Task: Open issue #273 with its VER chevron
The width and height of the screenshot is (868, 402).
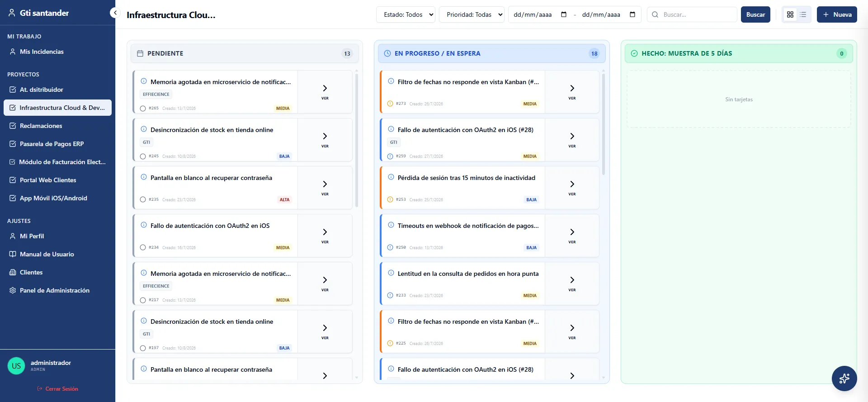Action: pyautogui.click(x=572, y=92)
